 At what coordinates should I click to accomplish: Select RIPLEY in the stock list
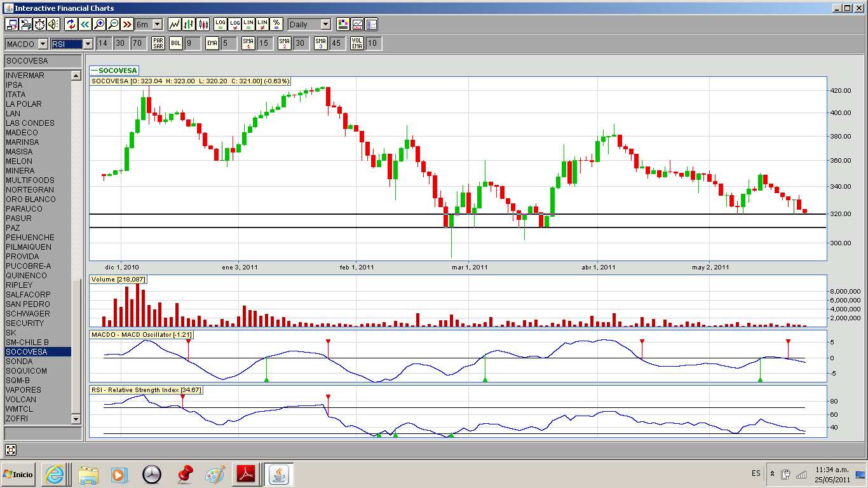(x=19, y=285)
